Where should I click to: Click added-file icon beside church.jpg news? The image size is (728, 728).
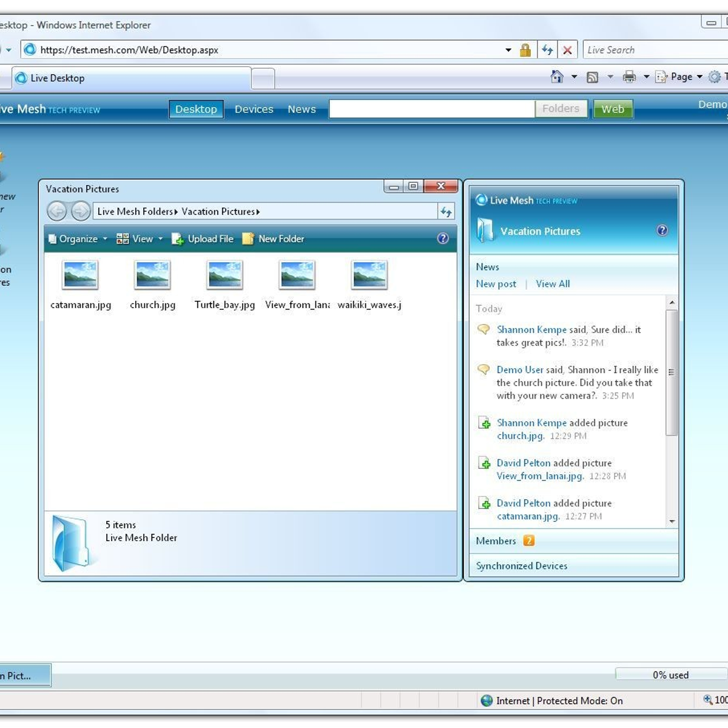pyautogui.click(x=484, y=423)
